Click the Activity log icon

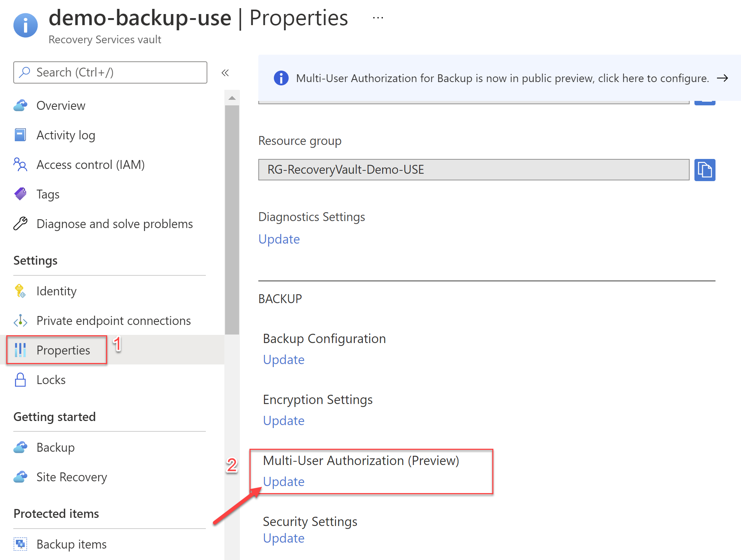click(20, 135)
